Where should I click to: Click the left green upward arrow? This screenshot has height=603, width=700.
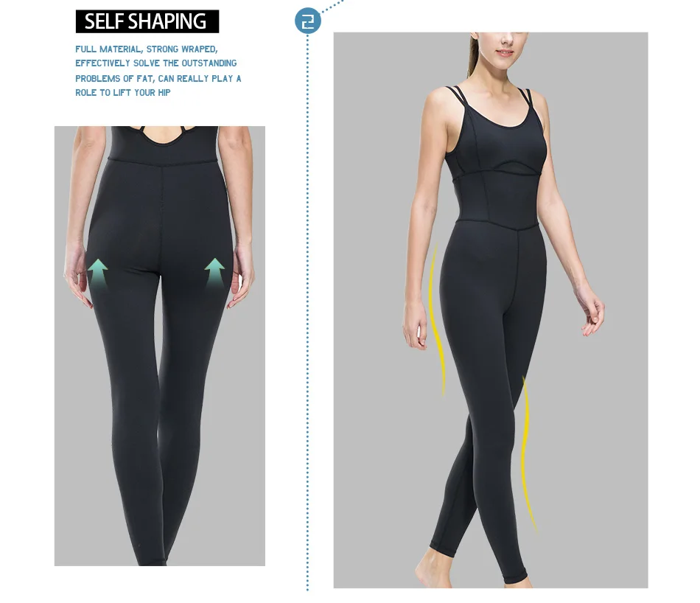pyautogui.click(x=98, y=274)
